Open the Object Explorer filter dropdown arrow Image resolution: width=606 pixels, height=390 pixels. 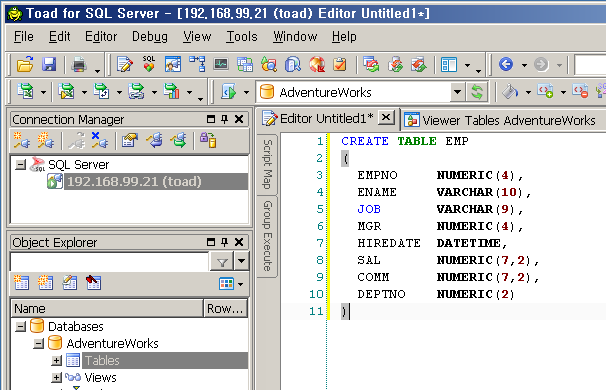pos(242,262)
